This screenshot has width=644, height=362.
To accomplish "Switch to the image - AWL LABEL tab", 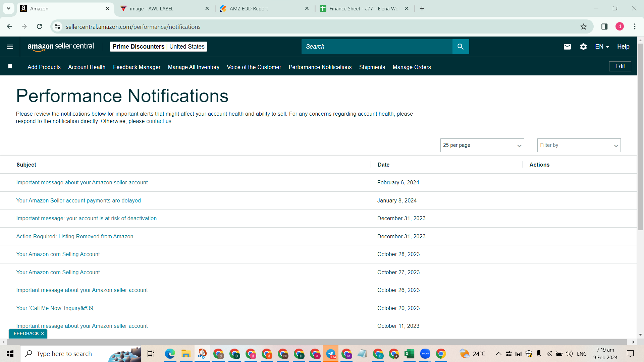I will [164, 8].
